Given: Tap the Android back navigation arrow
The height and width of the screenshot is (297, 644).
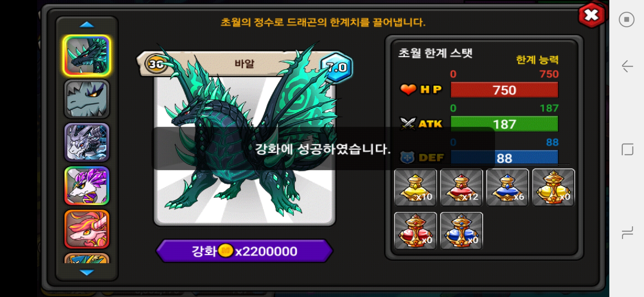Looking at the screenshot, I should (627, 66).
